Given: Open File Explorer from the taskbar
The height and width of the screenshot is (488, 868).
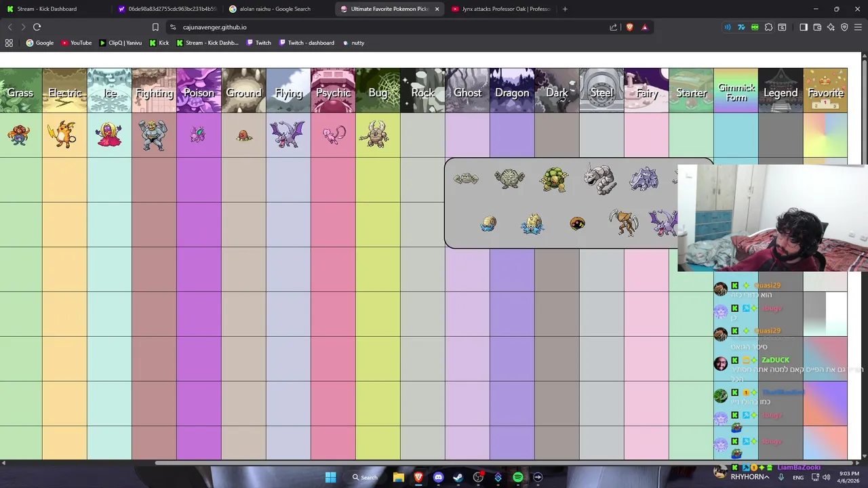Looking at the screenshot, I should pyautogui.click(x=398, y=477).
